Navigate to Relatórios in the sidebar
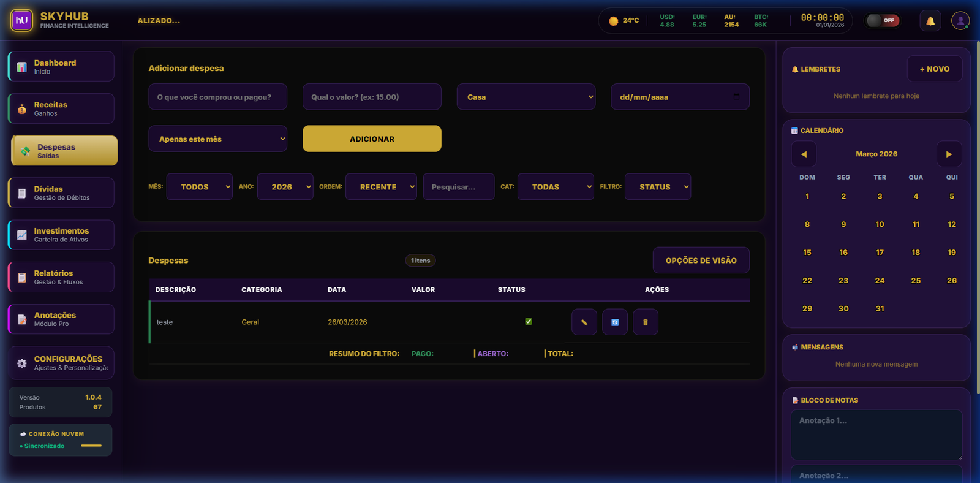The height and width of the screenshot is (483, 980). pyautogui.click(x=61, y=277)
